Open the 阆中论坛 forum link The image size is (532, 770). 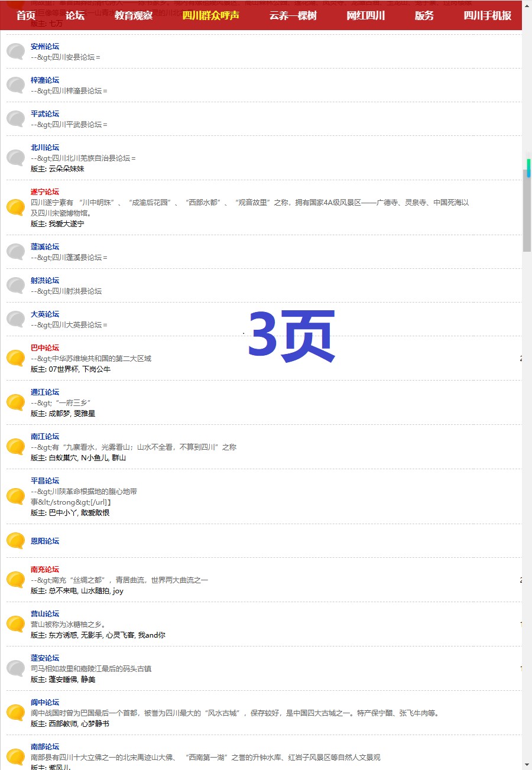(x=45, y=702)
